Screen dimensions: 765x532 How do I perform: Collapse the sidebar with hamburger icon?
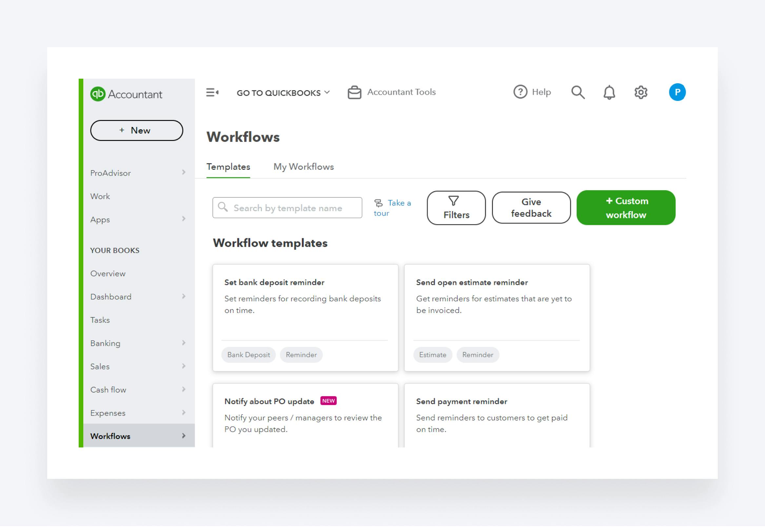pos(212,92)
